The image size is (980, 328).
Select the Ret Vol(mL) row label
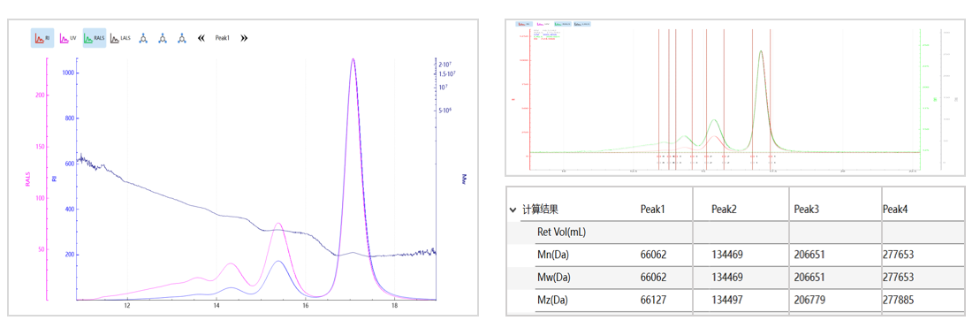[x=561, y=233]
